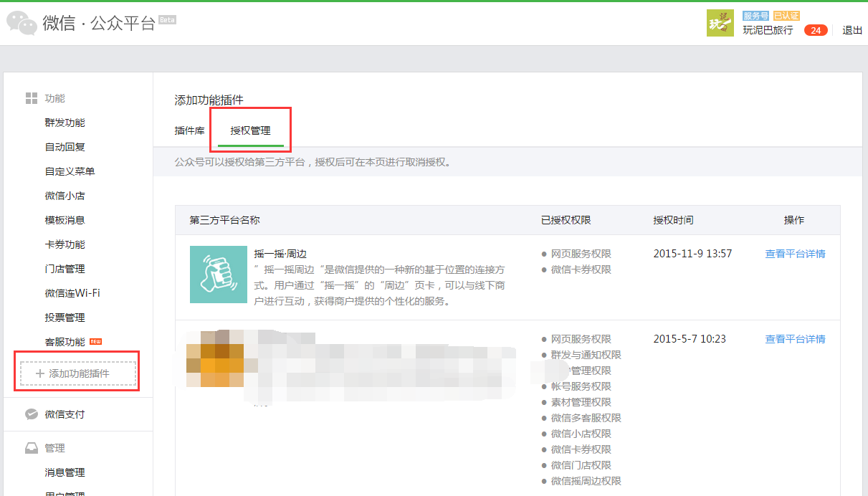Open 模板消息 in the sidebar
This screenshot has height=496, width=868.
(x=65, y=220)
